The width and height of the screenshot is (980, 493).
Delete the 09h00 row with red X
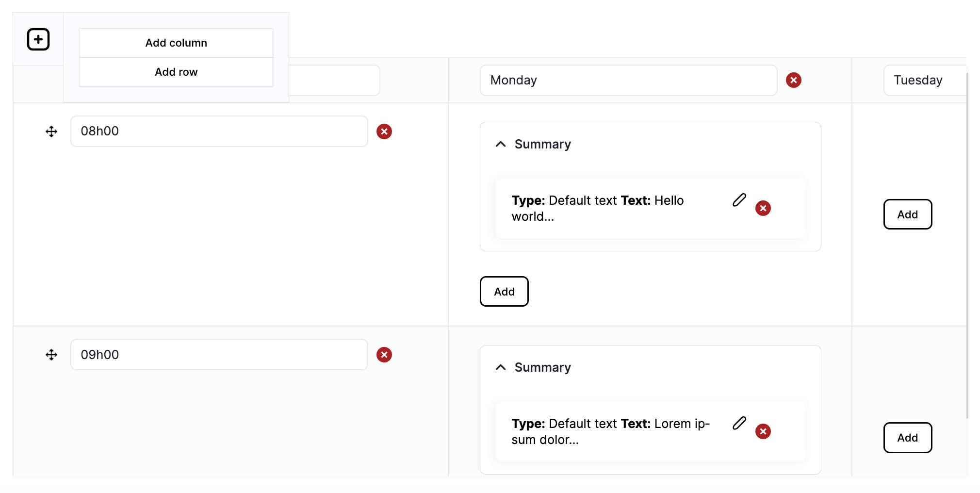(384, 355)
